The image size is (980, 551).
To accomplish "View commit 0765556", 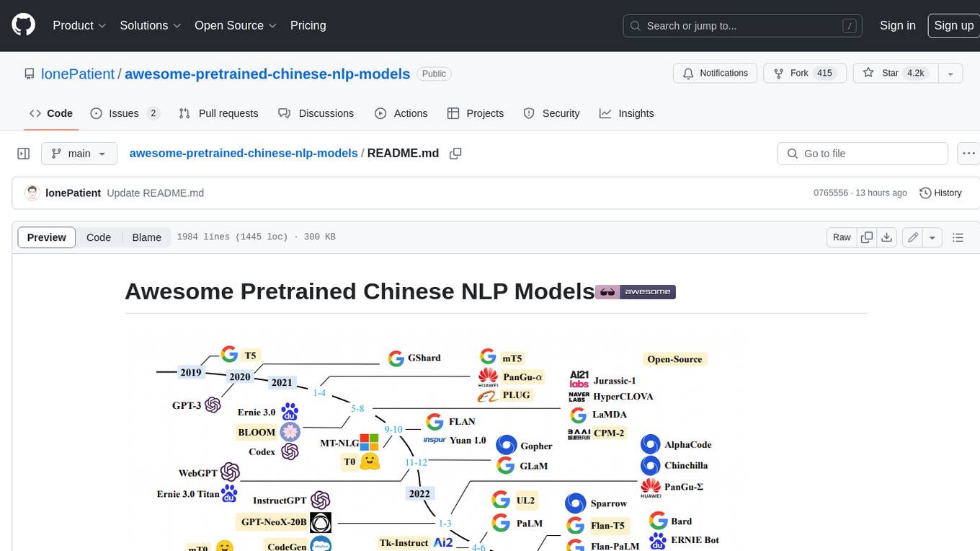I will 830,193.
